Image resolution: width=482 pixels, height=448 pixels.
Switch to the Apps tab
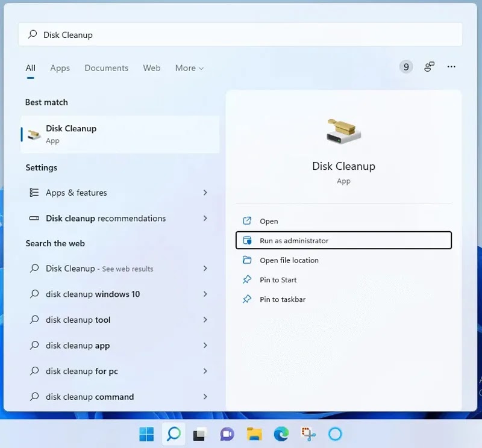[x=60, y=68]
